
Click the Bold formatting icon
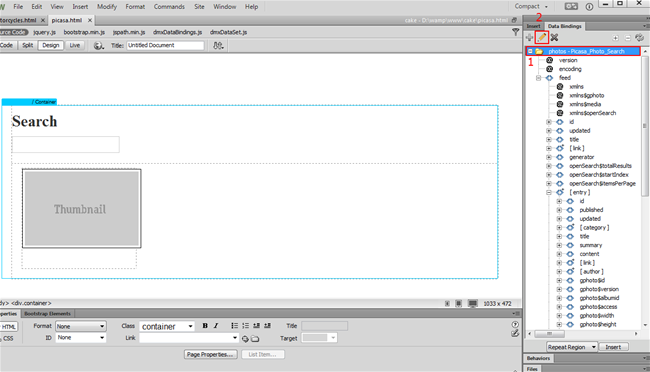click(205, 326)
